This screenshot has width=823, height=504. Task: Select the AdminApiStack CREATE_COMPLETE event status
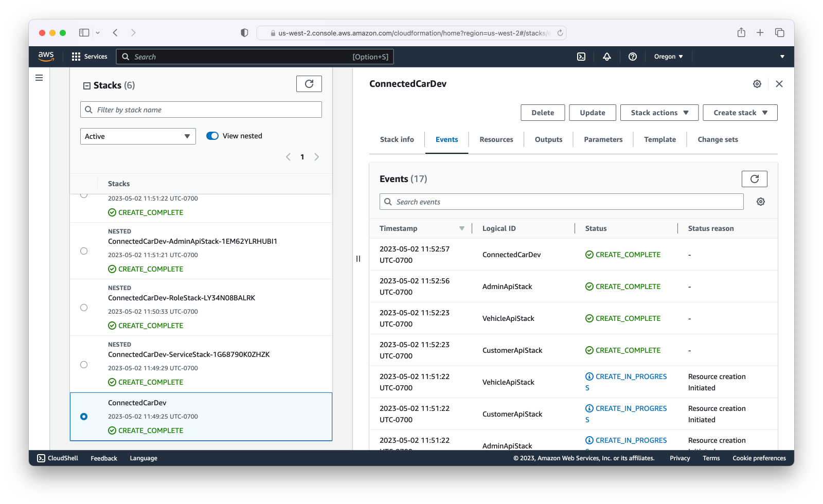coord(623,286)
